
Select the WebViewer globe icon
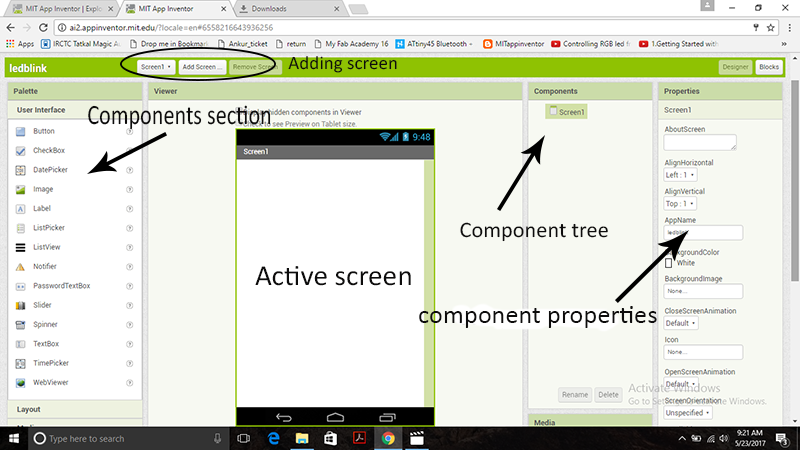point(20,383)
